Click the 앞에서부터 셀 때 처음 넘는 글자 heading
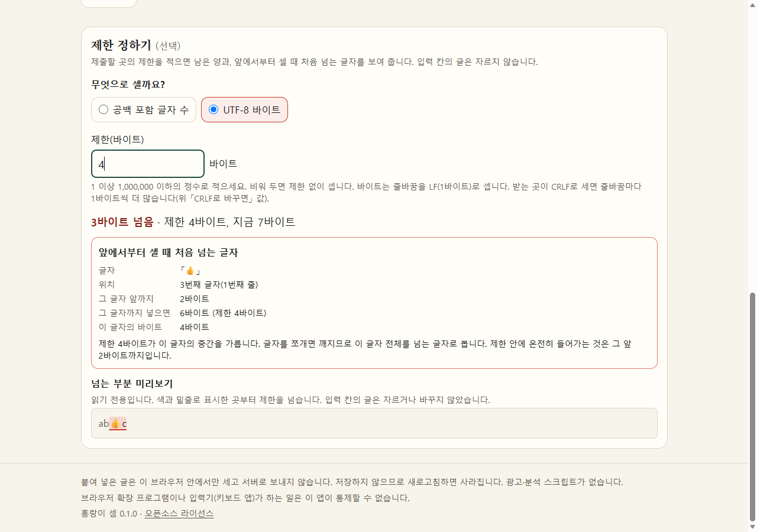The height and width of the screenshot is (532, 757). (x=168, y=252)
